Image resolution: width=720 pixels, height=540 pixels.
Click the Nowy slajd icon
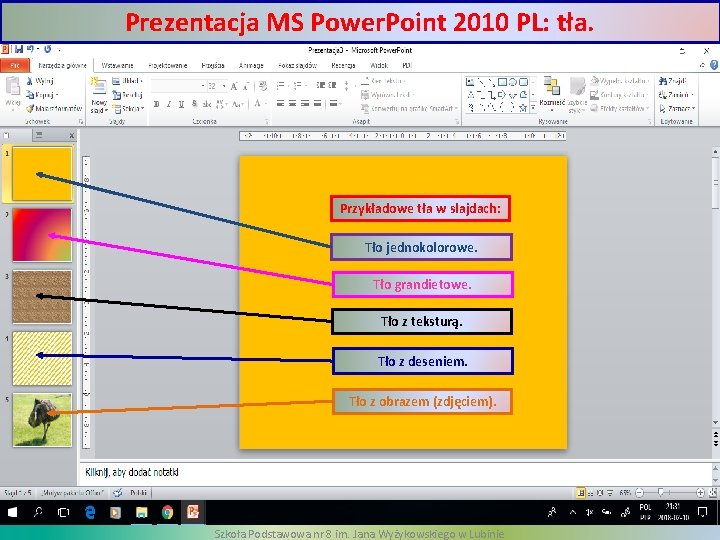(x=99, y=86)
